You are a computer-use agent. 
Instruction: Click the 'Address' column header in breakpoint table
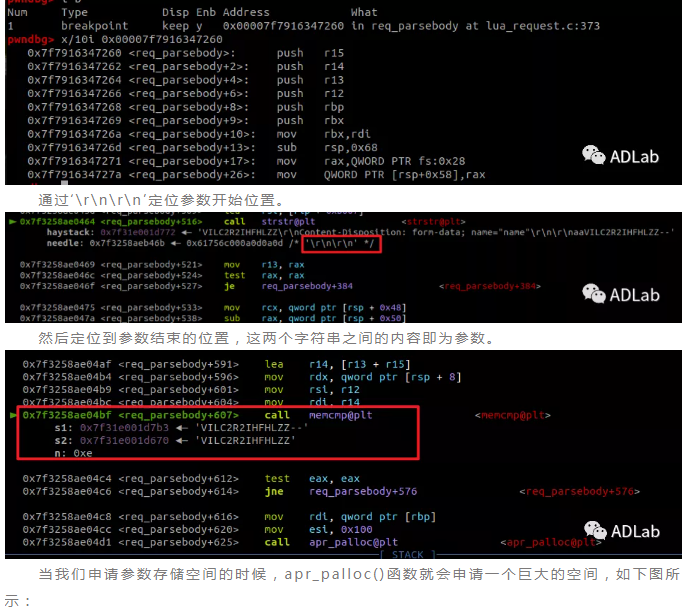246,12
